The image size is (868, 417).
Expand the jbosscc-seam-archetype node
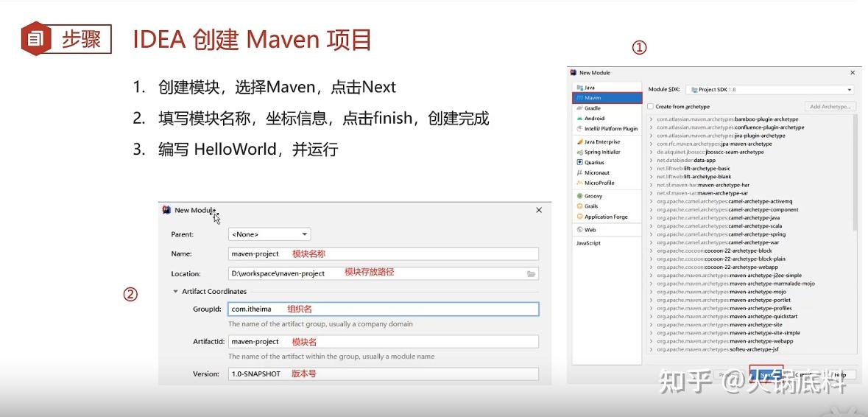652,152
